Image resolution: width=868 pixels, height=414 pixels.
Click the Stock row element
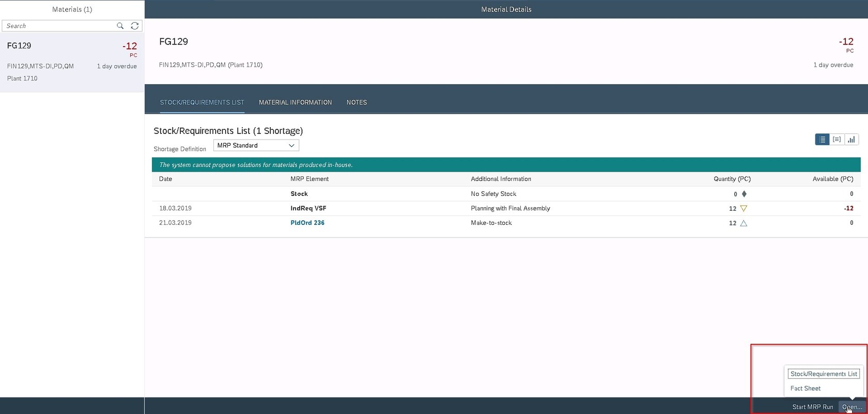click(299, 194)
